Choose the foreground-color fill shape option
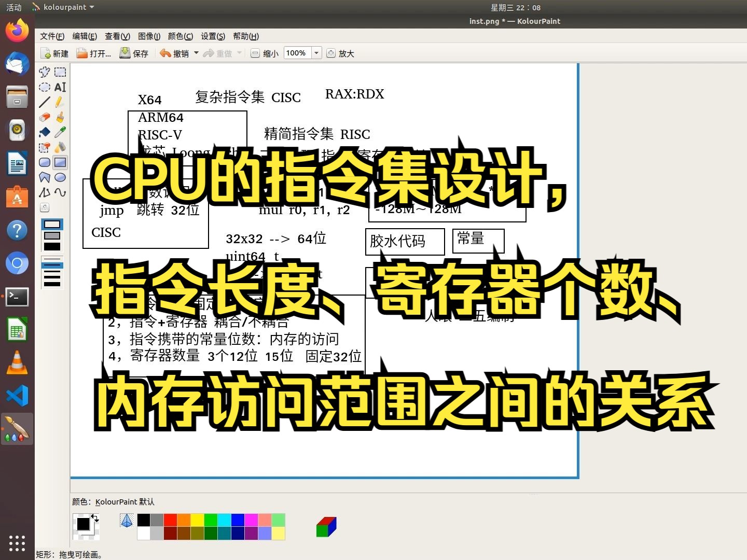 click(52, 247)
